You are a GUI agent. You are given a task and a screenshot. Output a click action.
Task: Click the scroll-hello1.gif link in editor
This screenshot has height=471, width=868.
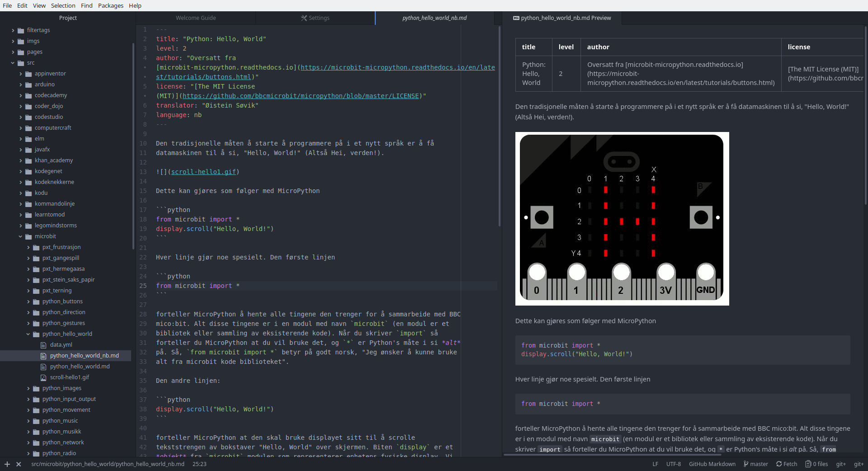pyautogui.click(x=203, y=172)
